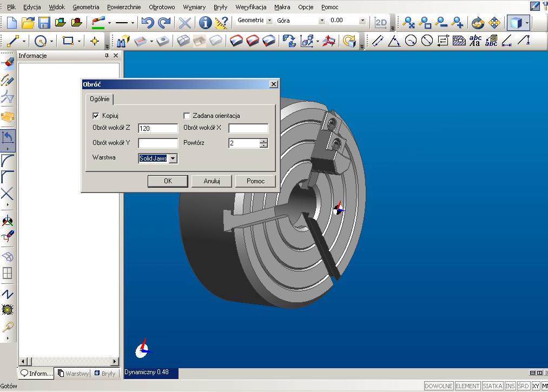The image size is (548, 392).
Task: Select the circle drawing tool
Action: pyautogui.click(x=41, y=41)
